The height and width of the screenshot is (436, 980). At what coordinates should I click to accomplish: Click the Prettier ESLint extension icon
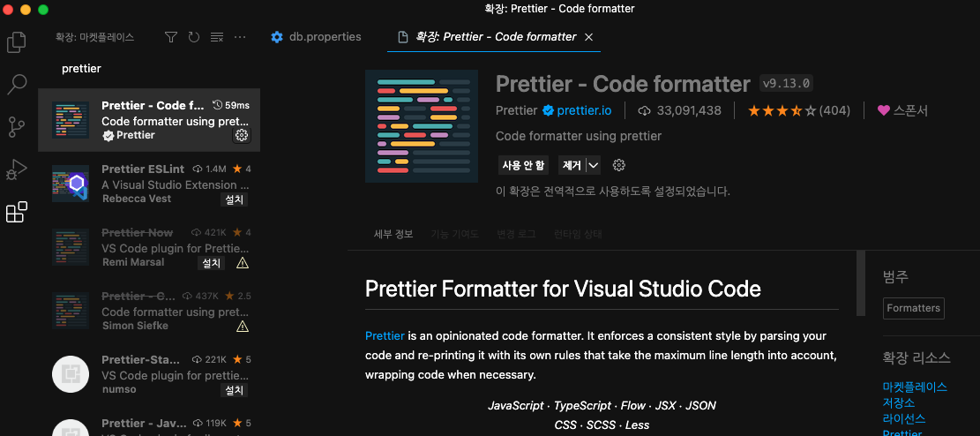tap(71, 184)
